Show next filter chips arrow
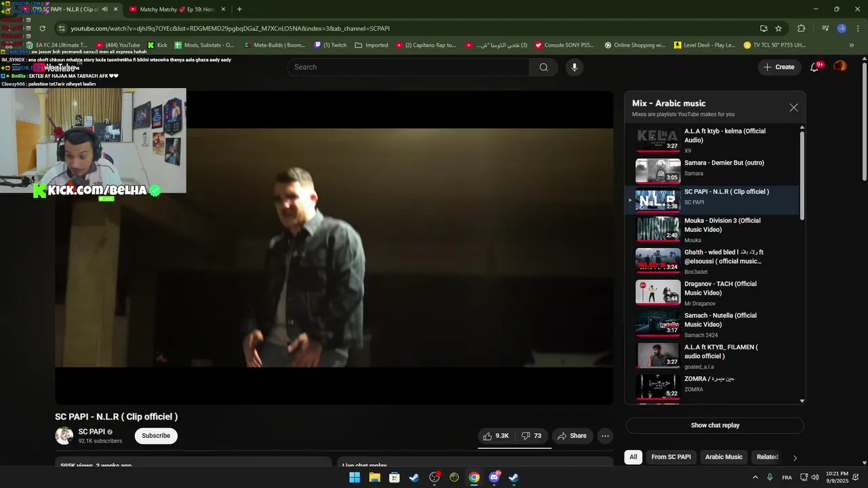868x488 pixels. [795, 457]
